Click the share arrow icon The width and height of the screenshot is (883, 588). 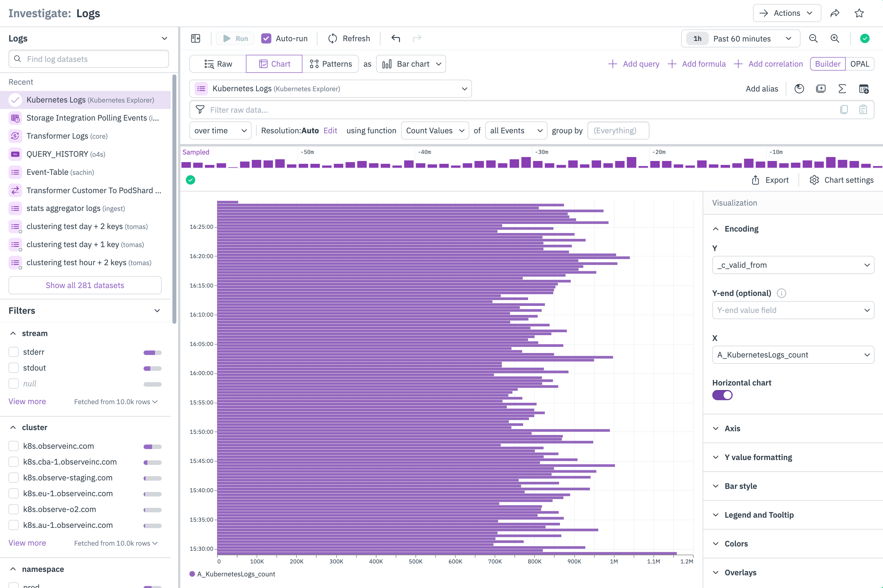tap(835, 13)
